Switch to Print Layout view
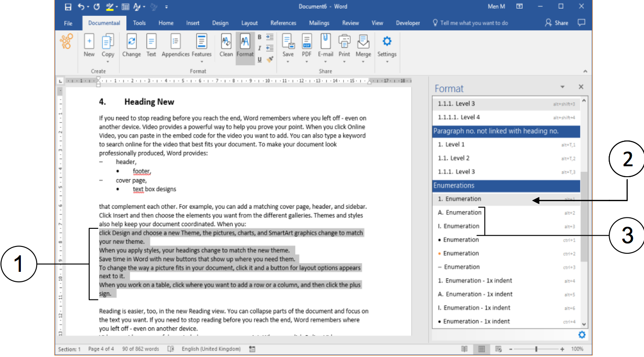The image size is (644, 357). click(481, 349)
